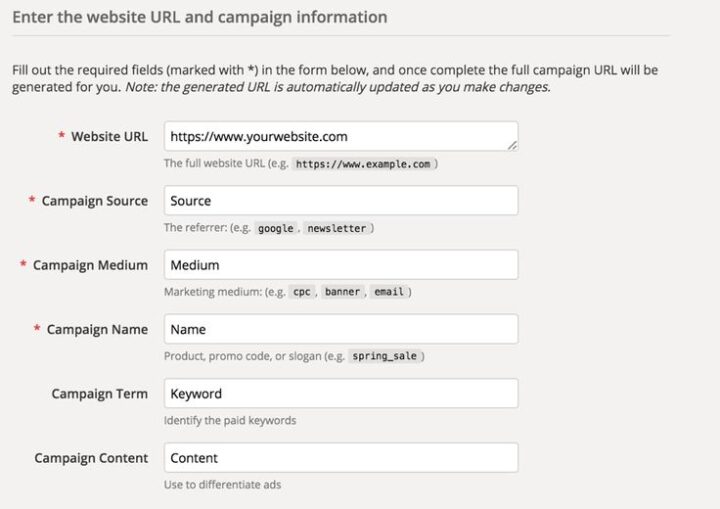Click the "Campaign Medium" label
This screenshot has width=720, height=509.
click(x=90, y=265)
